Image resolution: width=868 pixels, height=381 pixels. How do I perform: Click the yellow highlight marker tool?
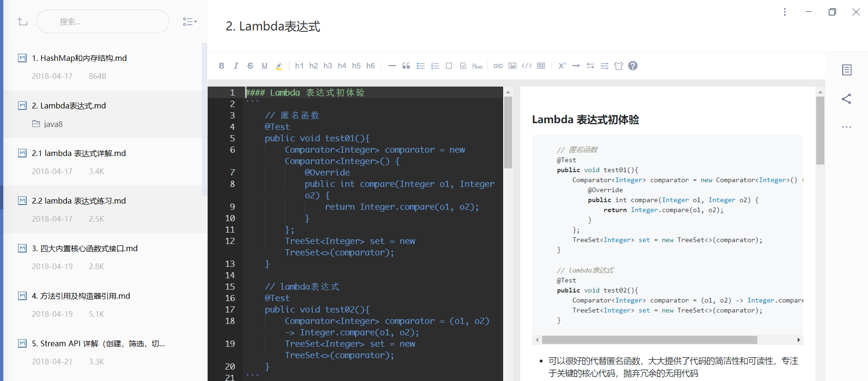(279, 66)
